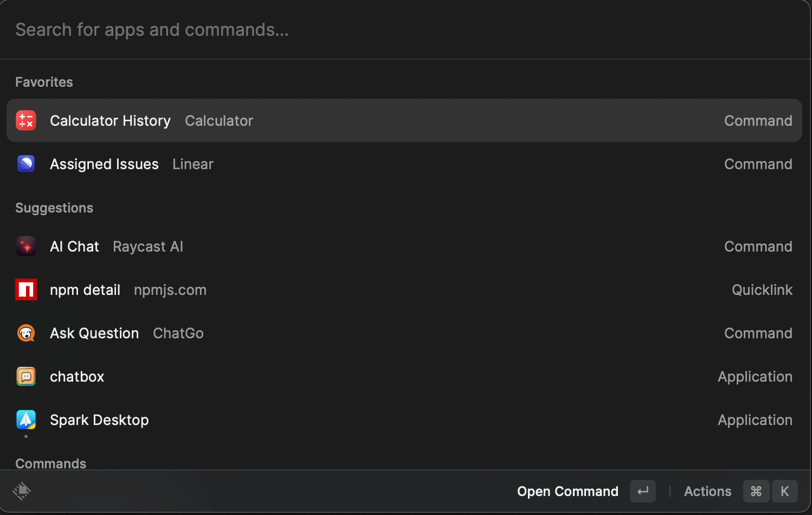
Task: Click Command label in Ask Question row
Action: (758, 333)
